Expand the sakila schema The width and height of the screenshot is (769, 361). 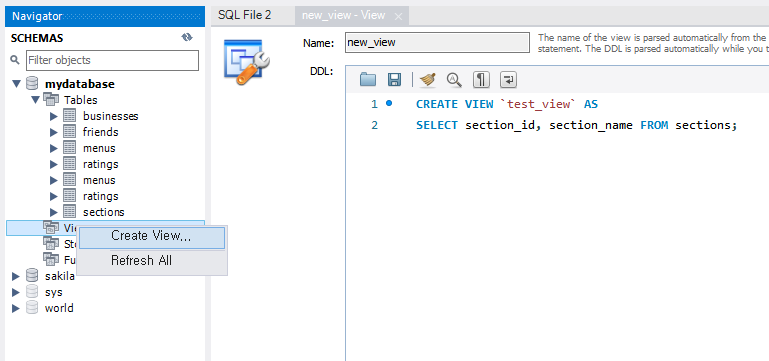click(x=17, y=276)
